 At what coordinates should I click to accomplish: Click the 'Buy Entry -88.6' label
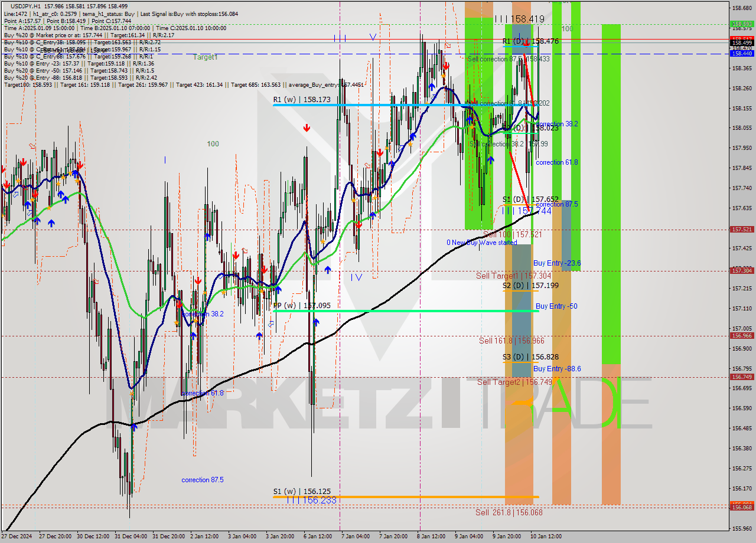click(557, 369)
